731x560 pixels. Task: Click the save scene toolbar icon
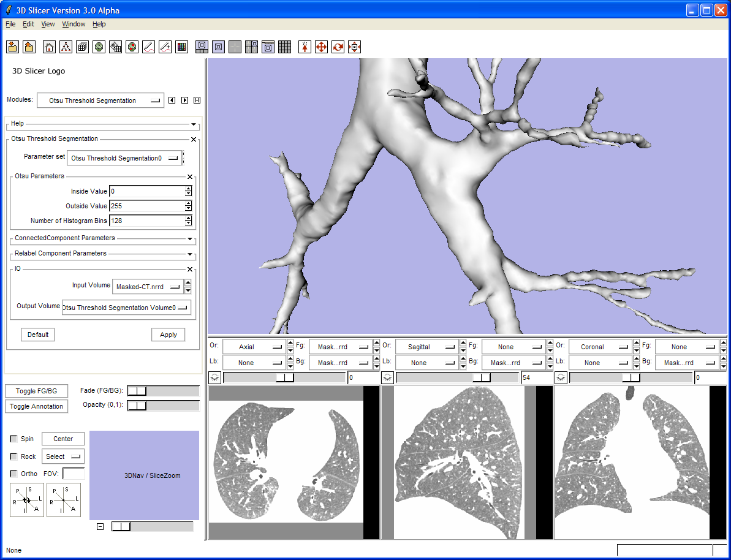[29, 47]
